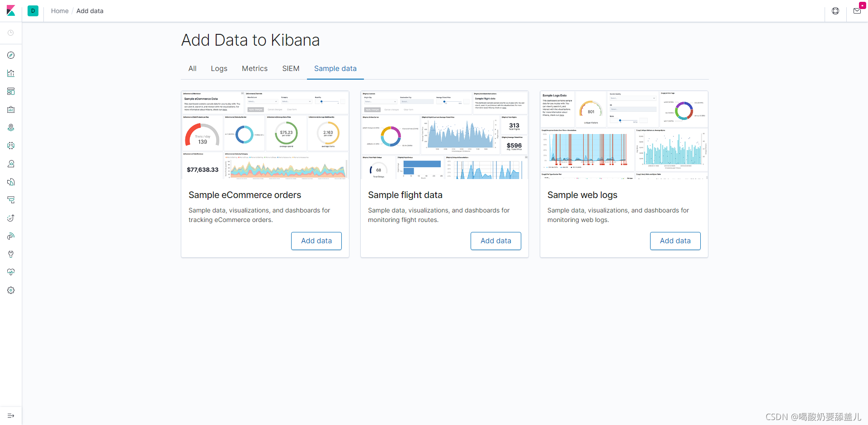Screen dimensions: 868x425
Task: Click the "Sample web logs" title
Action: [582, 195]
